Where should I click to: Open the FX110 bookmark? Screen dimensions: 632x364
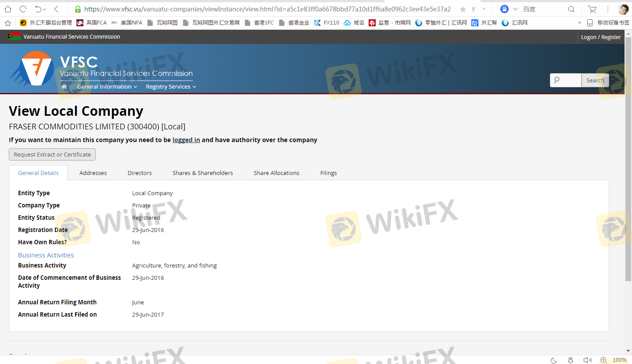[327, 23]
